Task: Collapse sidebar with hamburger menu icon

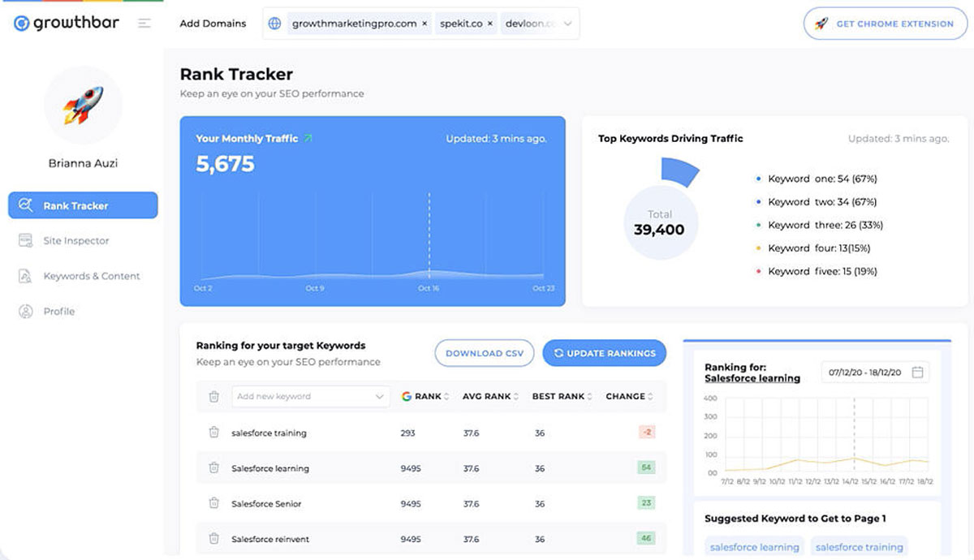Action: [144, 24]
